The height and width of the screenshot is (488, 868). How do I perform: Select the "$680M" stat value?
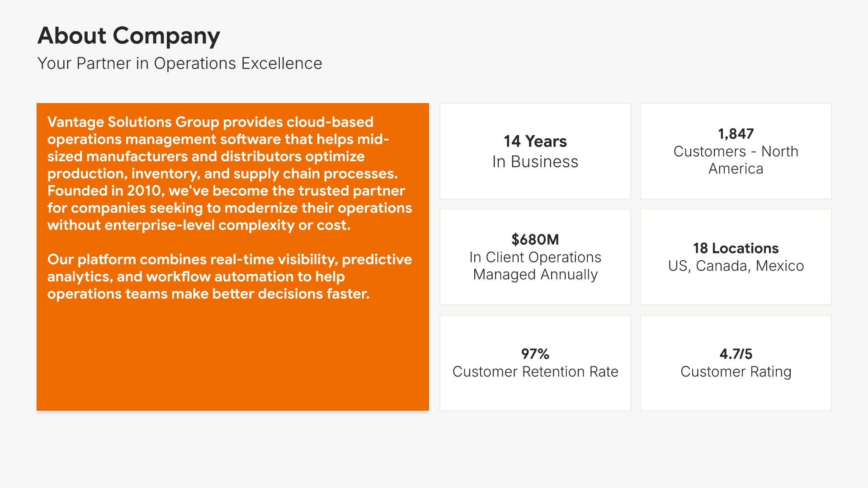coord(535,239)
